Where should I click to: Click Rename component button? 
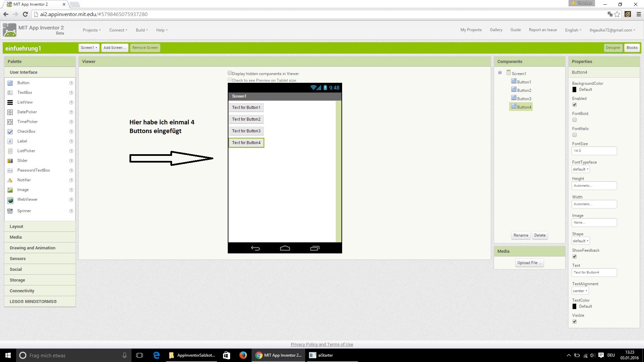pyautogui.click(x=521, y=235)
